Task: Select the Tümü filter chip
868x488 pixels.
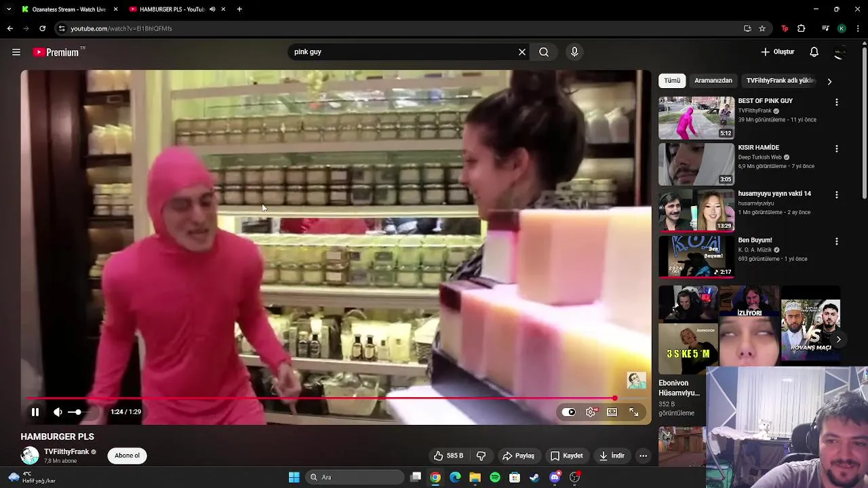Action: (x=672, y=81)
